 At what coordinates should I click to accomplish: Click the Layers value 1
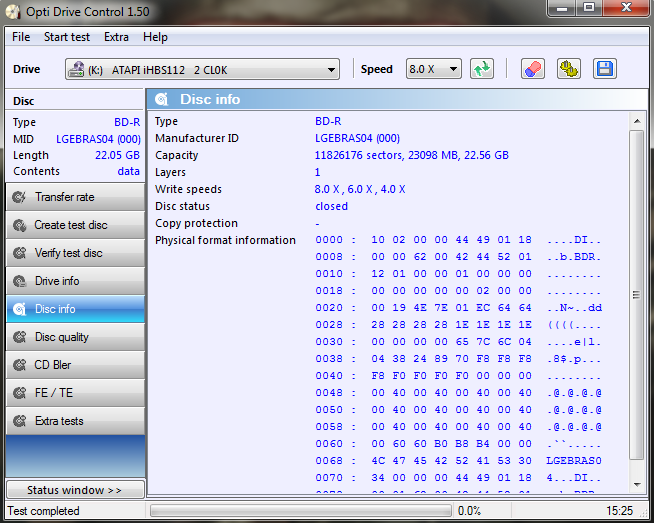click(317, 172)
